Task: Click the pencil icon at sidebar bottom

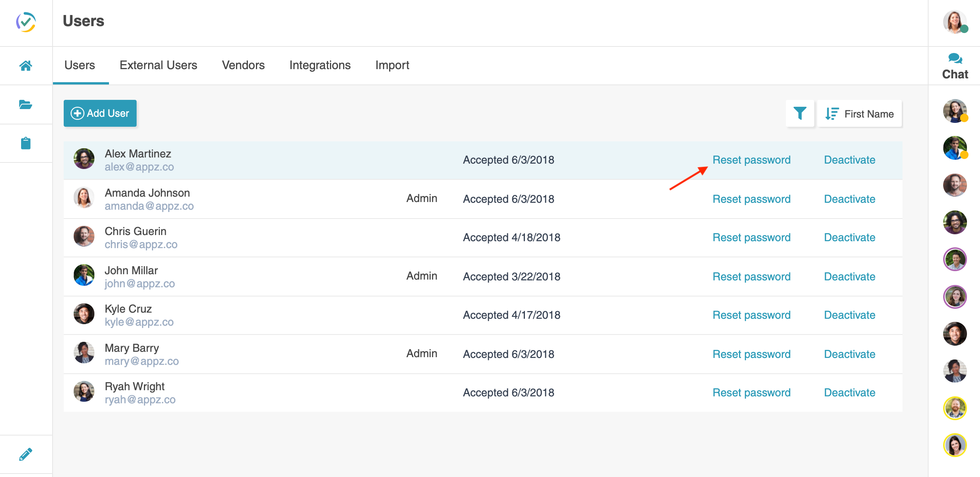Action: coord(25,454)
